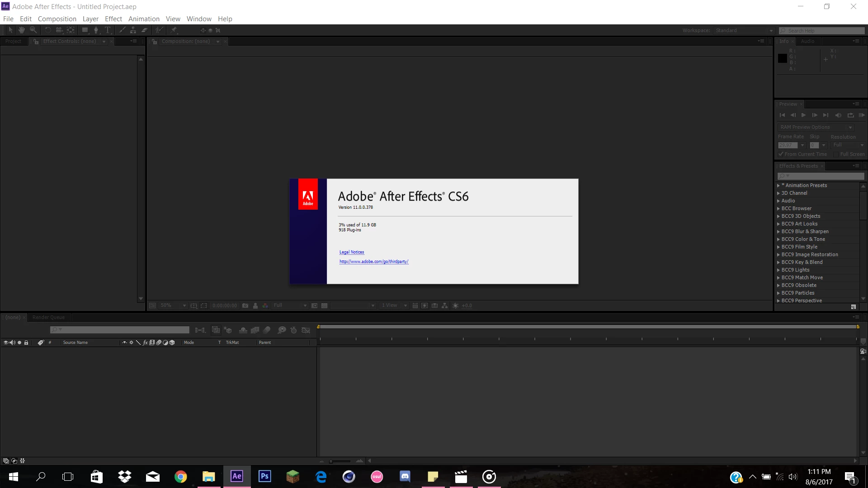Open the Composition menu
The height and width of the screenshot is (488, 868).
[x=57, y=19]
